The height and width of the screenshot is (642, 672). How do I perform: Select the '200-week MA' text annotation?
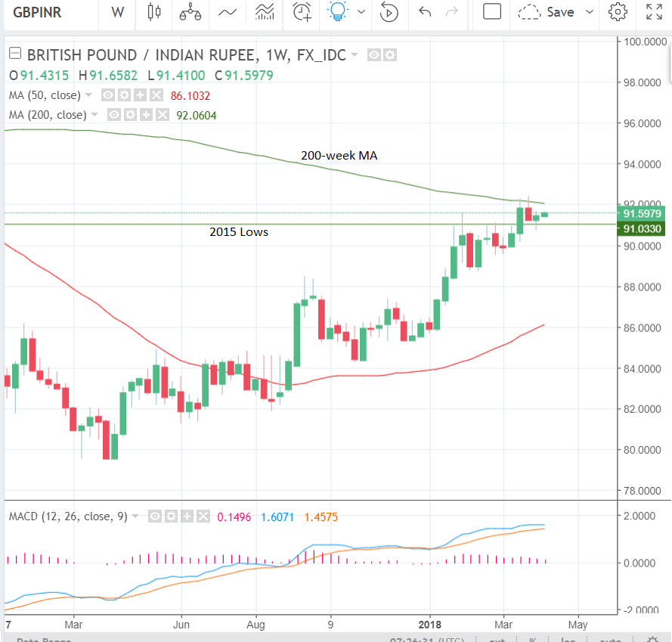[339, 155]
